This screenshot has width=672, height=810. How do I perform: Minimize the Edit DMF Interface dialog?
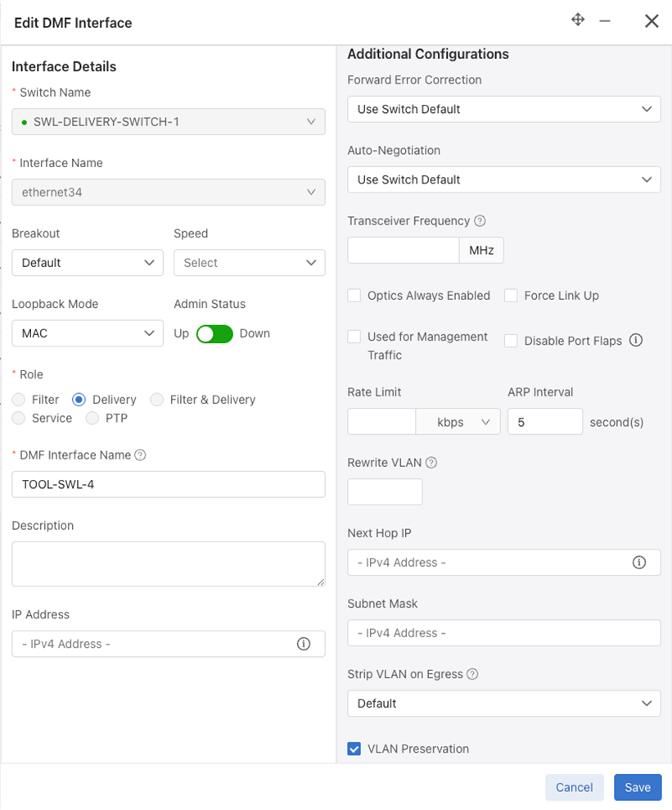pos(605,21)
